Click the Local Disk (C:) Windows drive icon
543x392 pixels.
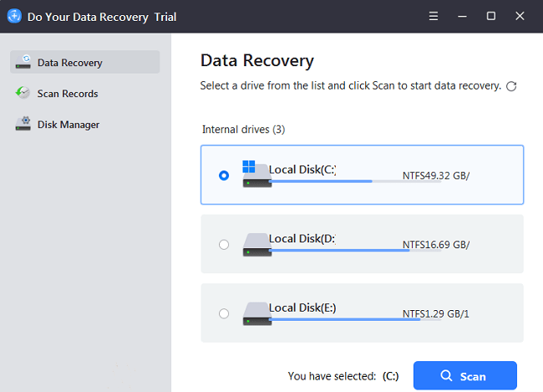pyautogui.click(x=256, y=176)
